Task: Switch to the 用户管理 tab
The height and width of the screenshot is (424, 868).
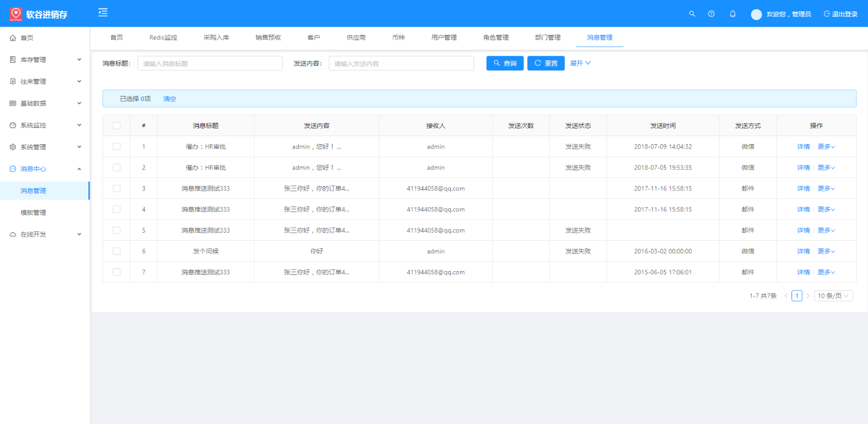Action: pos(444,37)
